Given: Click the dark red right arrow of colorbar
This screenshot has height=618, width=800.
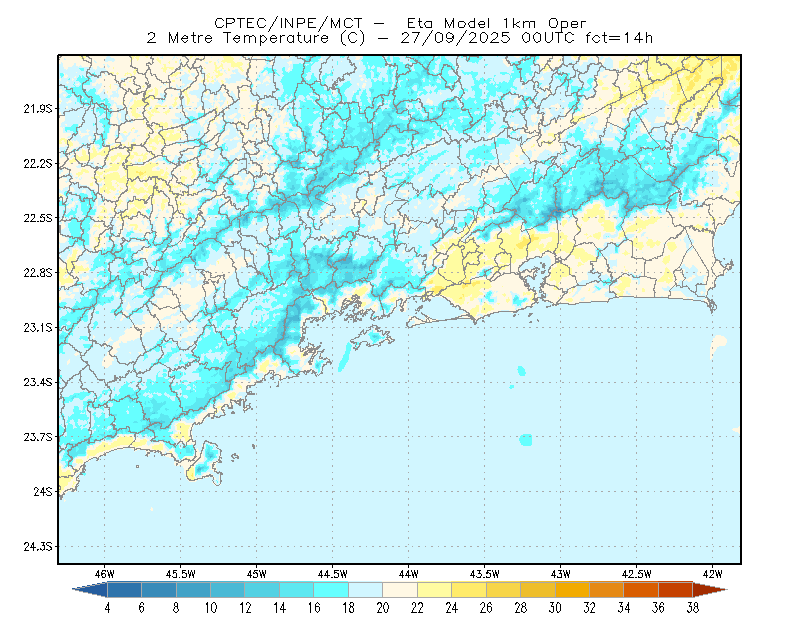Looking at the screenshot, I should [709, 589].
